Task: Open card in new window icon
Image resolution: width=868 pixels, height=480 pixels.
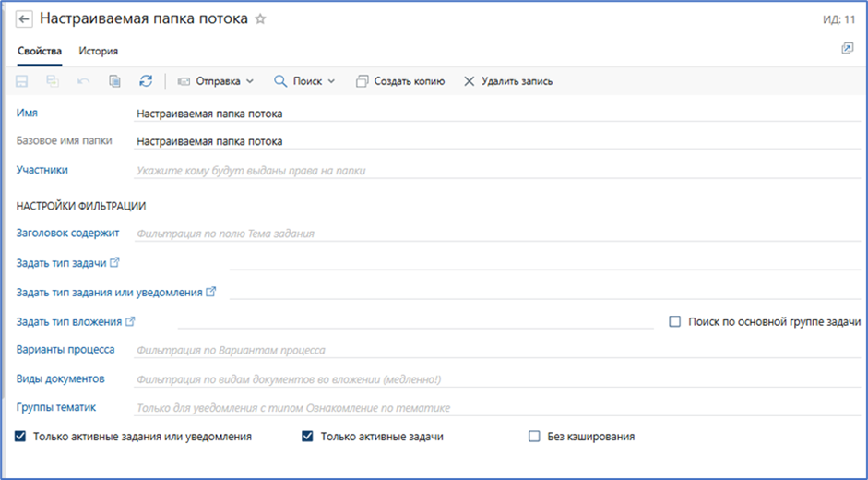Action: pyautogui.click(x=848, y=49)
